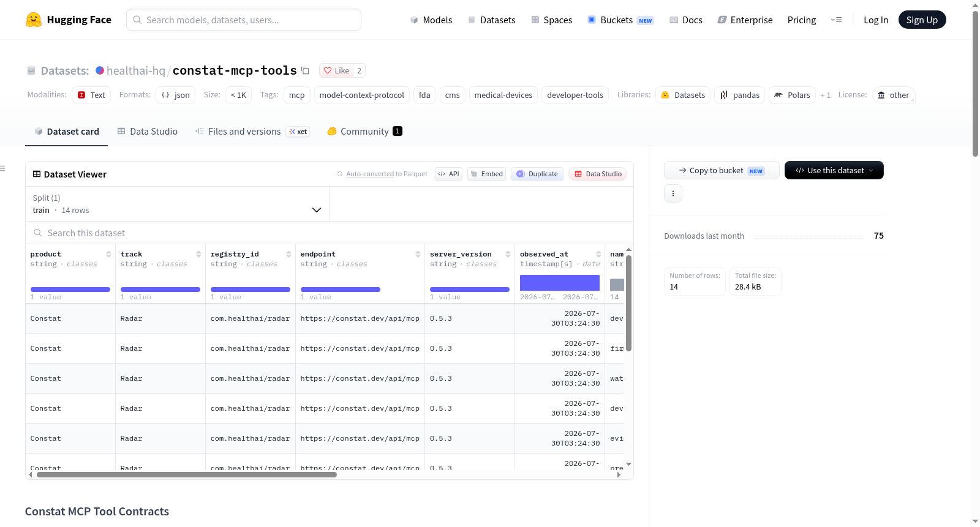Viewport: 980px width, 527px height.
Task: Copy dataset name with copy icon
Action: 305,70
